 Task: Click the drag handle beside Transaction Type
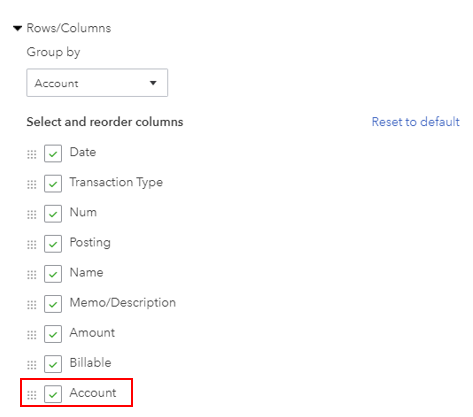[32, 184]
